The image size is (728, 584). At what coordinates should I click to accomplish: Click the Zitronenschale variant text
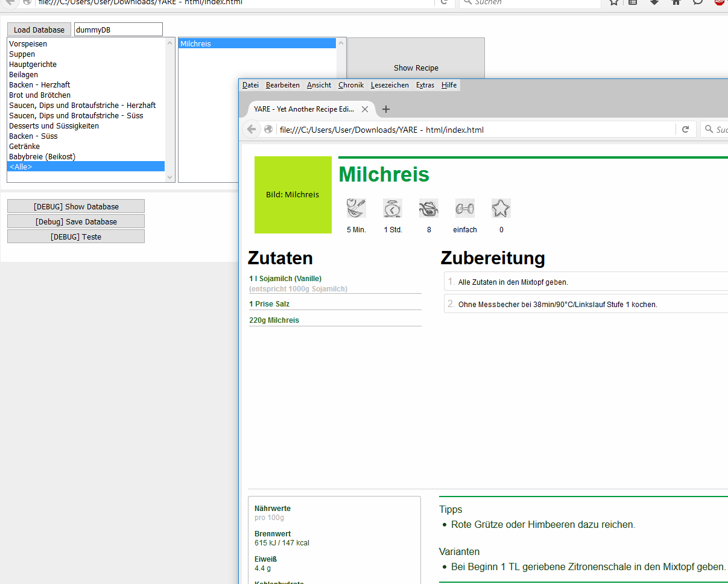point(589,567)
